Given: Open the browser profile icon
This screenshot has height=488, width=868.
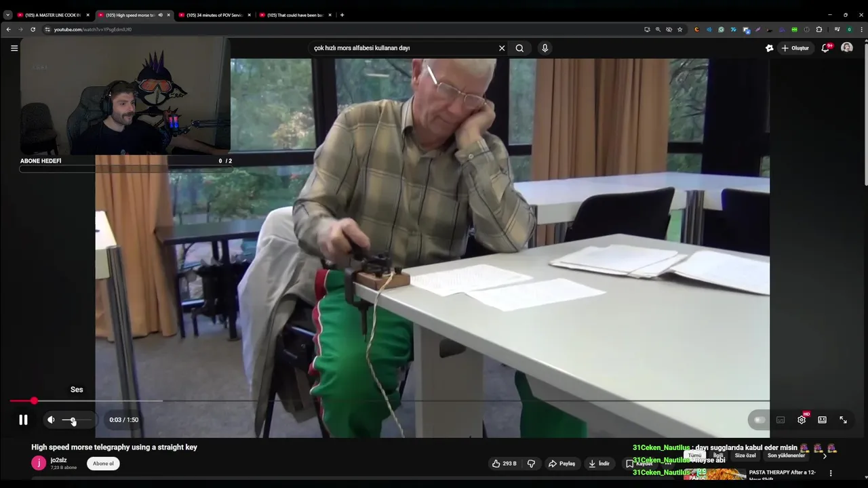Looking at the screenshot, I should pos(849,29).
